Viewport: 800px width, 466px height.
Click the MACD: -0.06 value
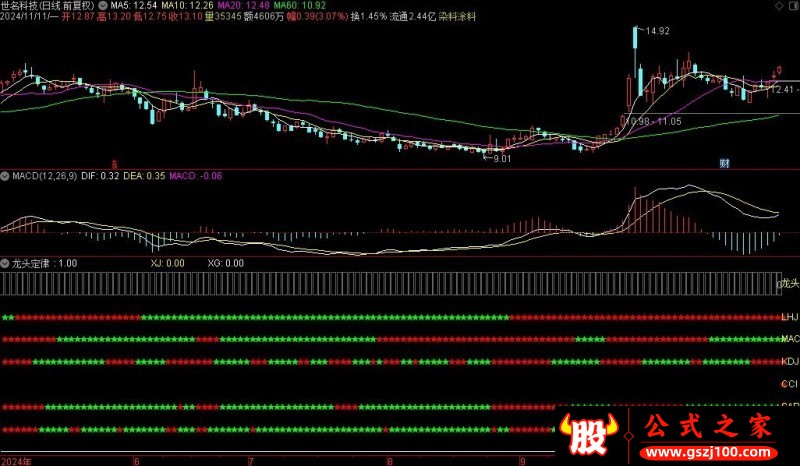(x=196, y=176)
